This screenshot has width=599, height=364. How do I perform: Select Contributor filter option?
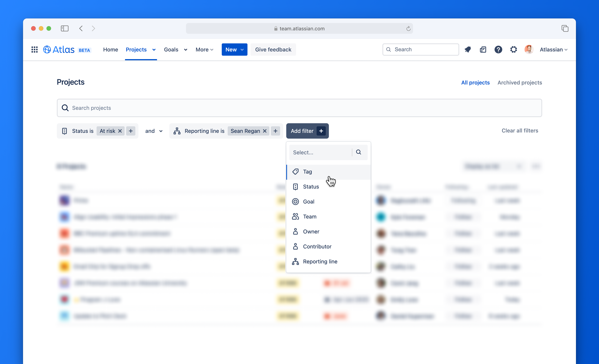(328, 247)
